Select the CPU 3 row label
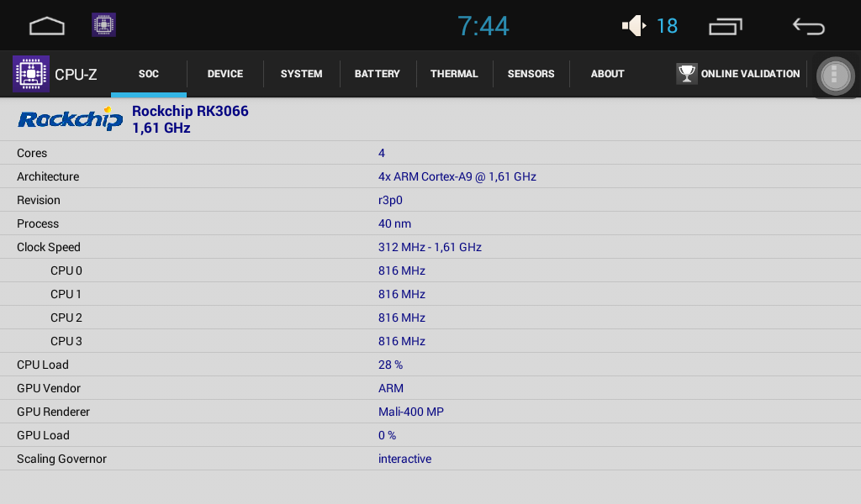Screen dimensions: 861x504 point(66,342)
